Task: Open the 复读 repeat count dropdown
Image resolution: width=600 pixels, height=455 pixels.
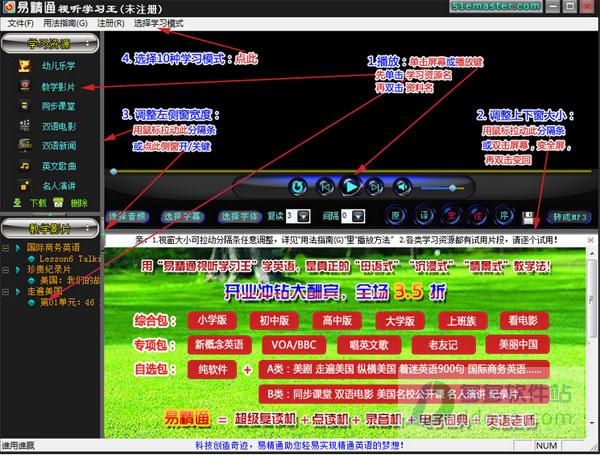Action: click(304, 217)
